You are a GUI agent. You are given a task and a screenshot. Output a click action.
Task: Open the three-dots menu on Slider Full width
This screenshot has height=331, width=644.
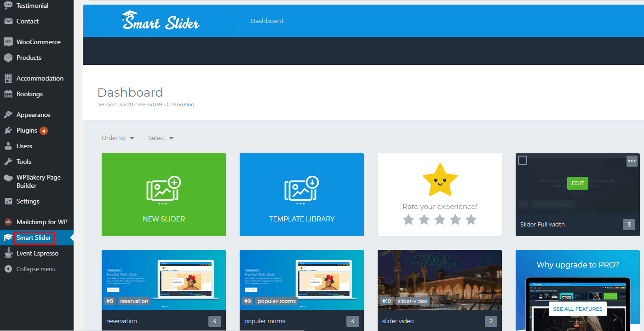pyautogui.click(x=632, y=161)
